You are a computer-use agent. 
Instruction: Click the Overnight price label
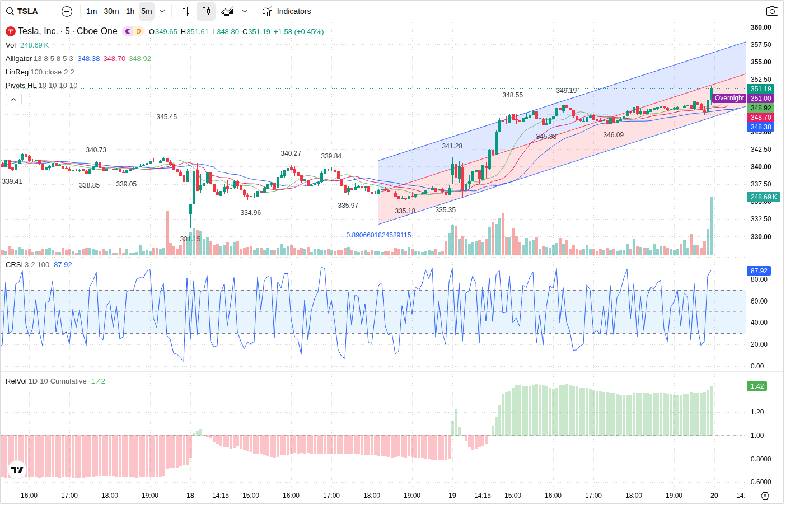tap(729, 98)
